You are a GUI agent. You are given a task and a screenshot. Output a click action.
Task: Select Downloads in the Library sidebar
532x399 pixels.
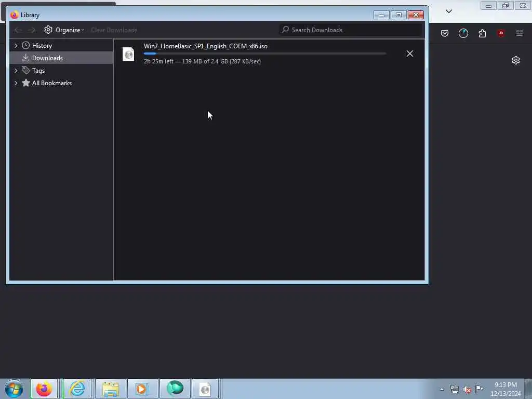coord(61,58)
